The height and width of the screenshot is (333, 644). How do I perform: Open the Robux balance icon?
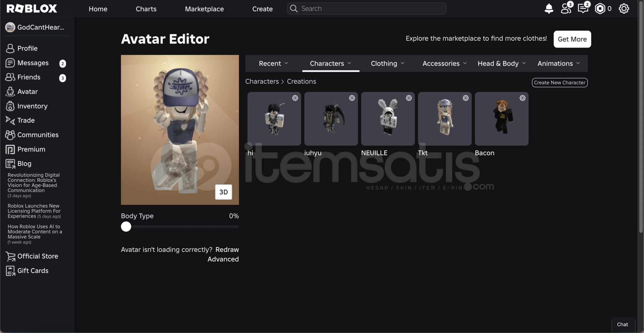600,9
